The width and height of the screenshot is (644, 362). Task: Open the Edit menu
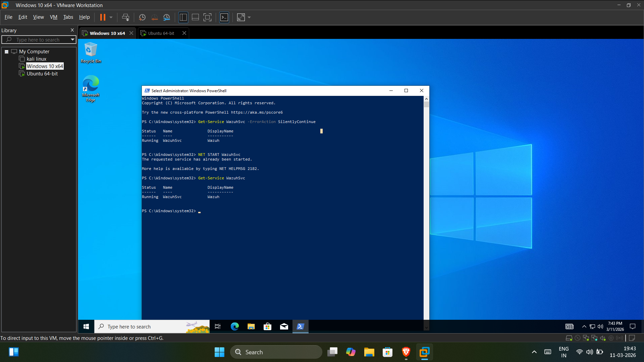tap(23, 17)
